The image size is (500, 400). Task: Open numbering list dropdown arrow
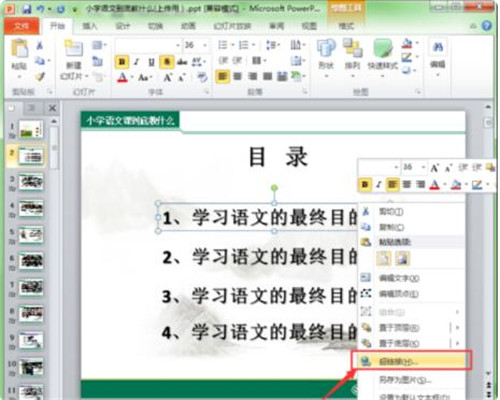tap(254, 45)
